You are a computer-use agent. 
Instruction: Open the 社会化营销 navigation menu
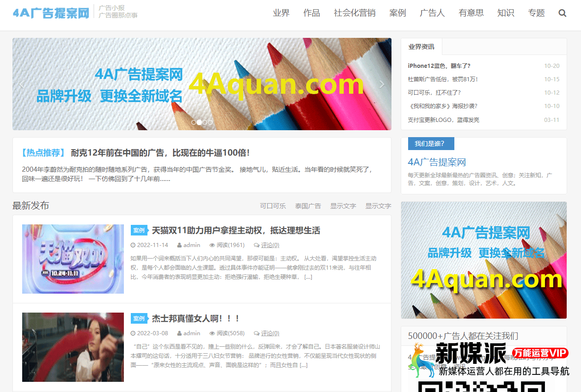click(355, 13)
